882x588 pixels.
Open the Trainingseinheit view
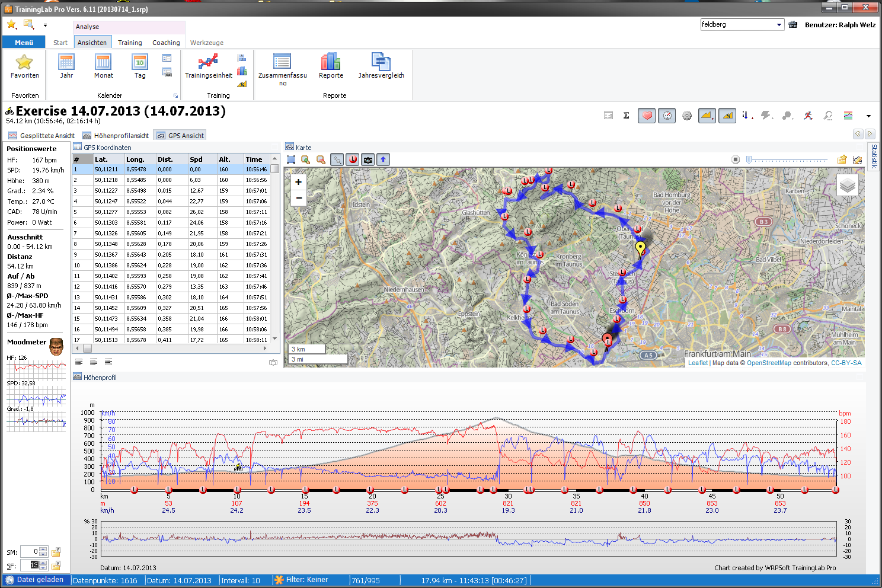point(208,66)
